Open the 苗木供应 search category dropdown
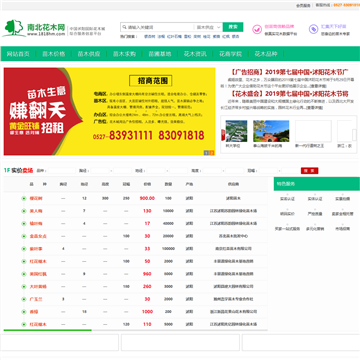 point(208,27)
